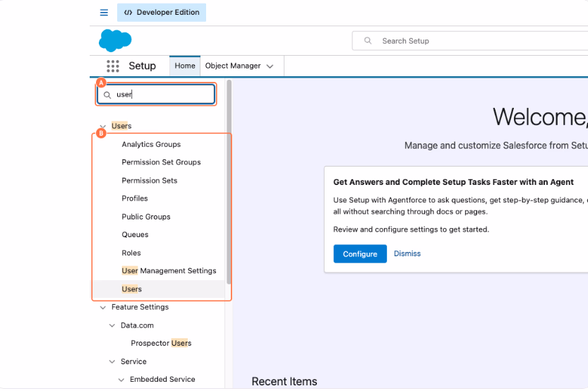Click the Developer Edition badge

click(x=162, y=13)
